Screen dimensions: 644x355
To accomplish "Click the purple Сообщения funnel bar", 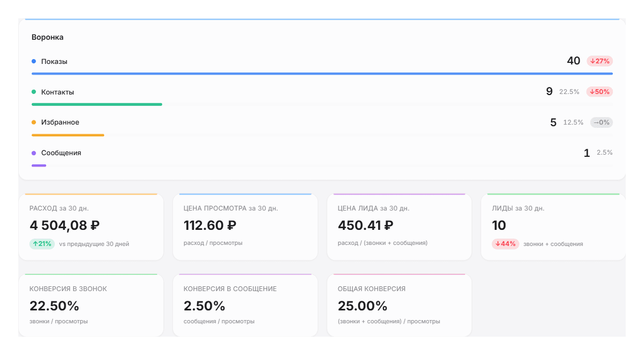I will click(x=39, y=165).
